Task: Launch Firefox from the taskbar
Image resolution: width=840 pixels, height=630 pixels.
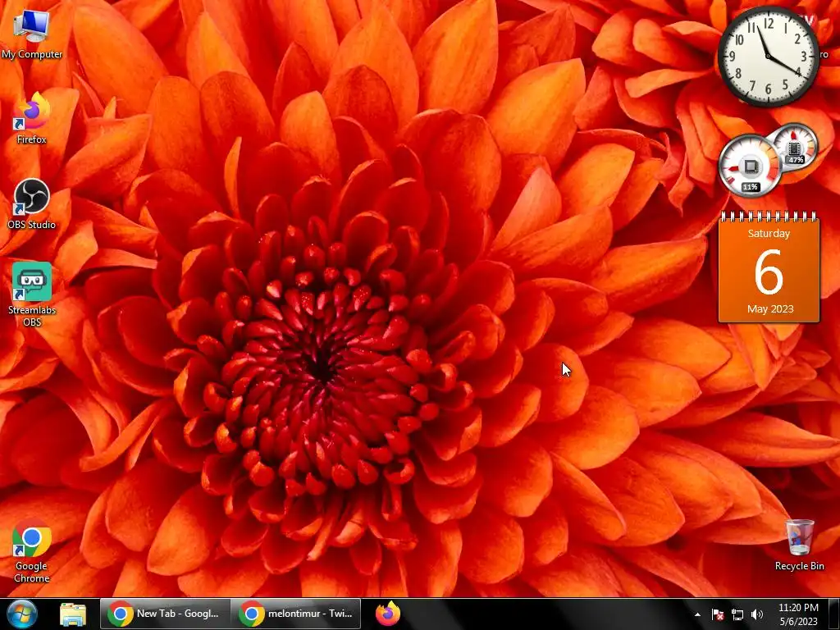Action: (x=388, y=614)
